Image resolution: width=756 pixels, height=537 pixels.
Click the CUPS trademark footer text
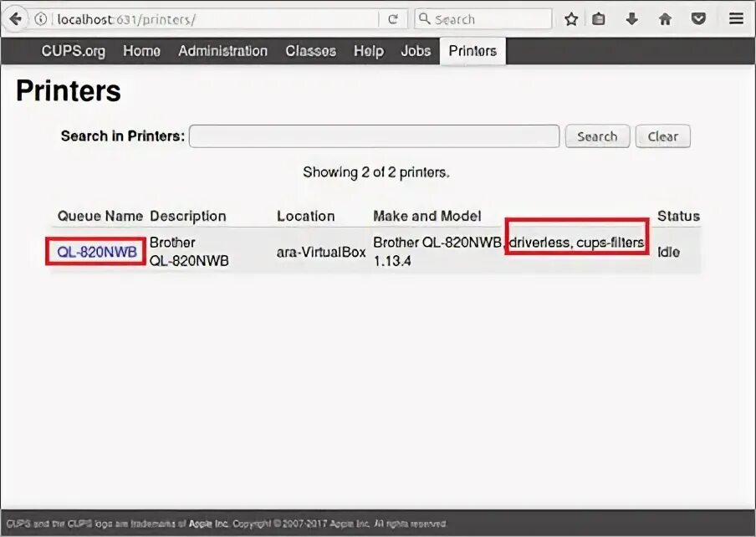(227, 524)
